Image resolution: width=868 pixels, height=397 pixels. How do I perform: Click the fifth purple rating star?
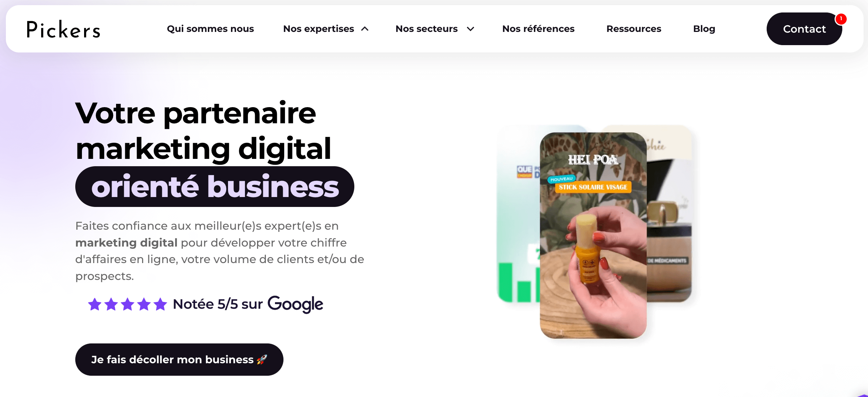click(160, 304)
